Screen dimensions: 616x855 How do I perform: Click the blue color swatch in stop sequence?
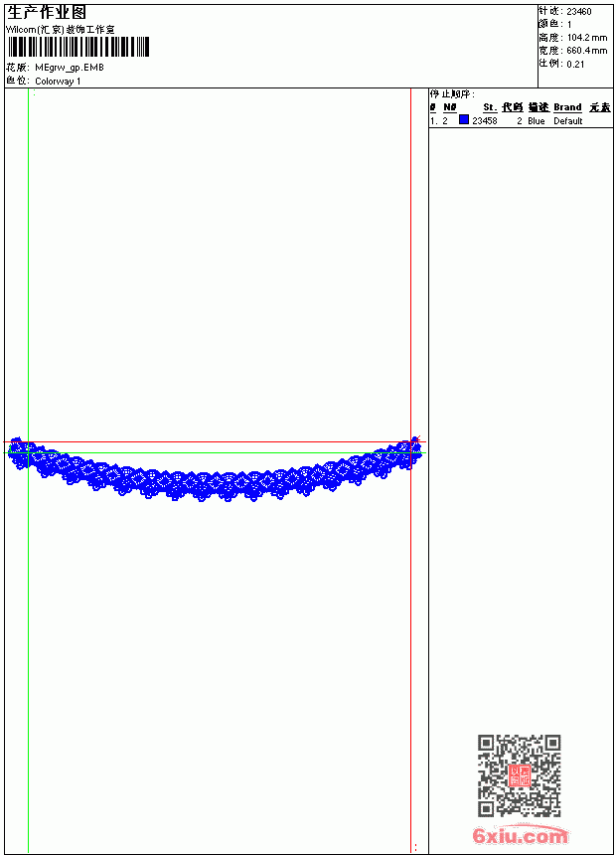[464, 119]
